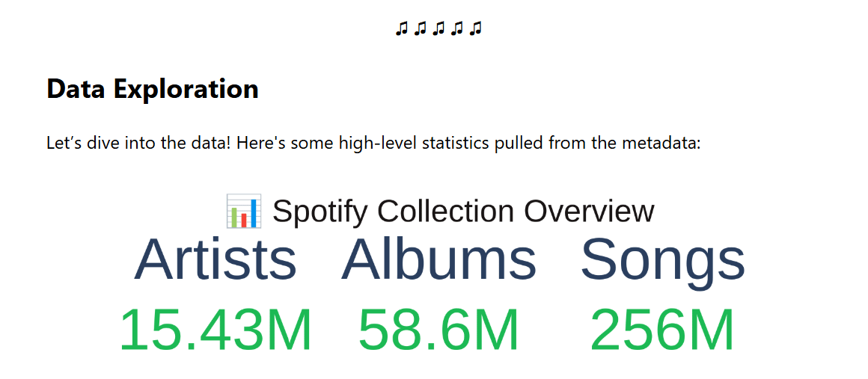The image size is (868, 379).
Task: Click the fourth music note icon
Action: pyautogui.click(x=457, y=28)
